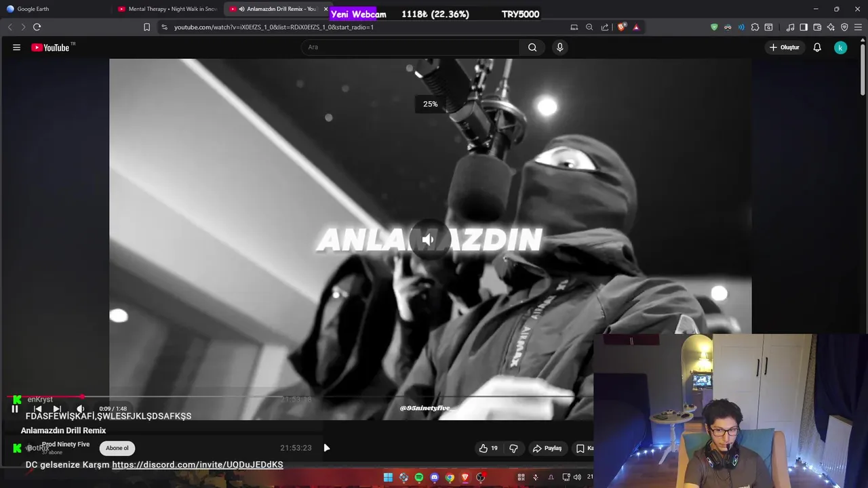Reload the page
The image size is (868, 488).
tap(37, 27)
